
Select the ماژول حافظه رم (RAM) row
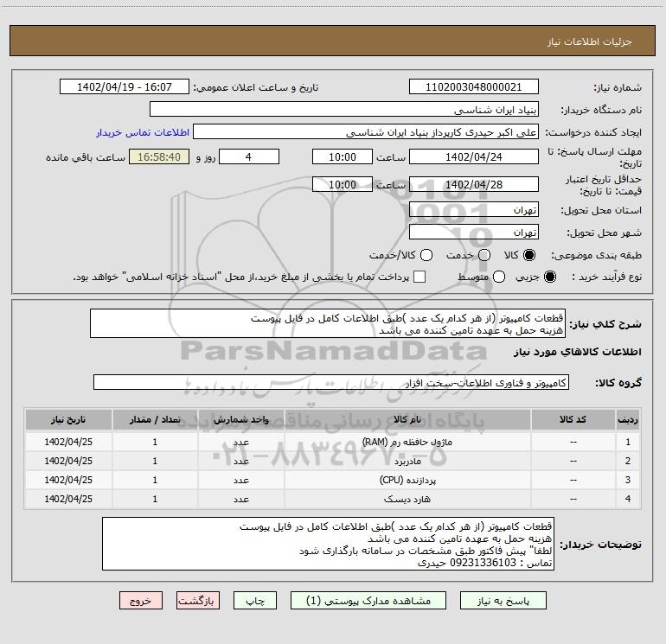pyautogui.click(x=333, y=442)
